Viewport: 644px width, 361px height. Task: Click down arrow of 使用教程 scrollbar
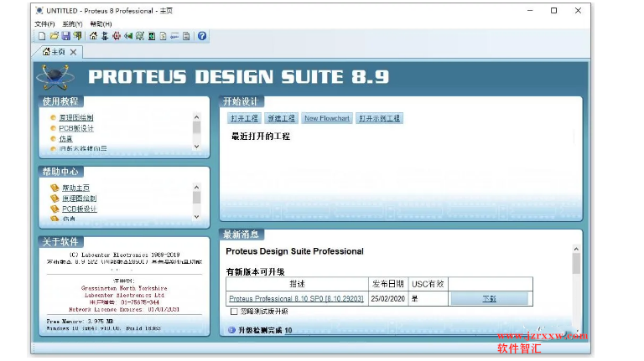[x=197, y=147]
